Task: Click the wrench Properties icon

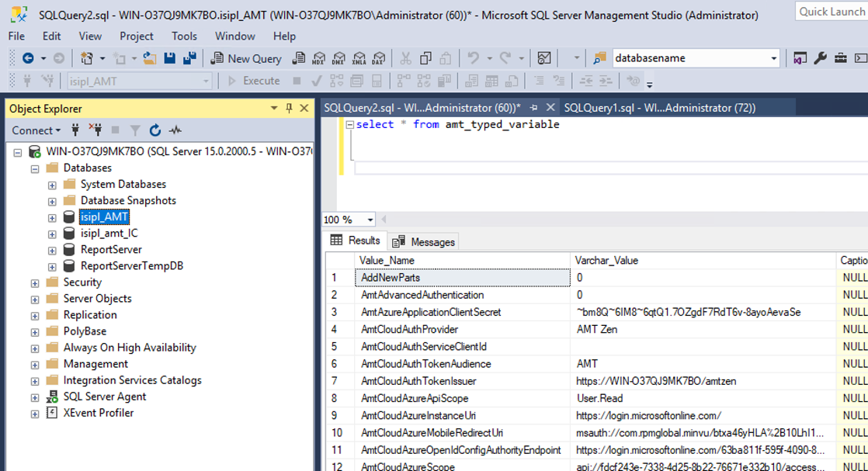Action: [821, 58]
